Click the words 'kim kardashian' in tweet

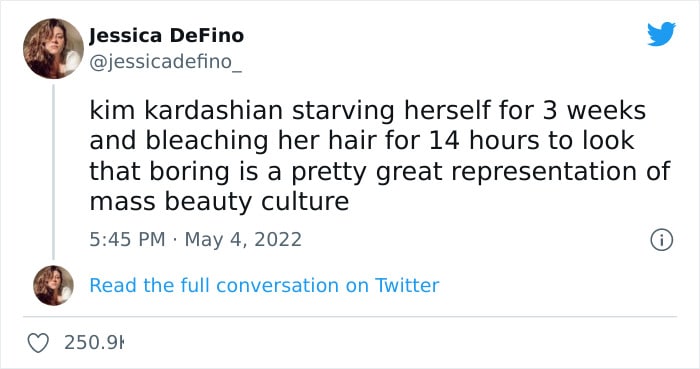pos(186,110)
